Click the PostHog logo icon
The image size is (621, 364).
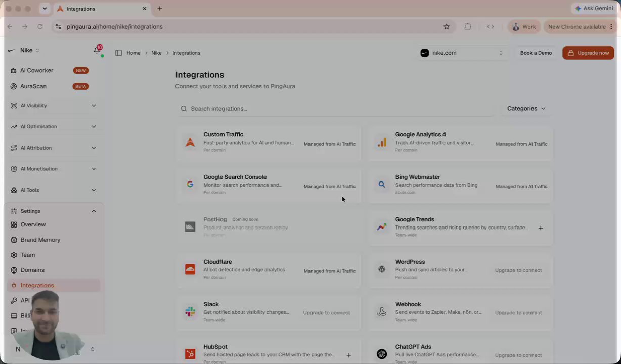click(x=190, y=227)
